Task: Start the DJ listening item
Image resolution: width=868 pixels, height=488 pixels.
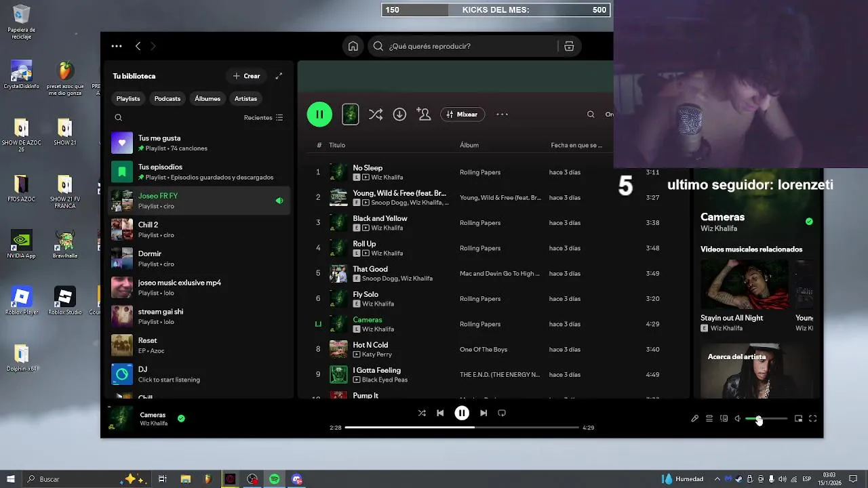Action: [199, 374]
